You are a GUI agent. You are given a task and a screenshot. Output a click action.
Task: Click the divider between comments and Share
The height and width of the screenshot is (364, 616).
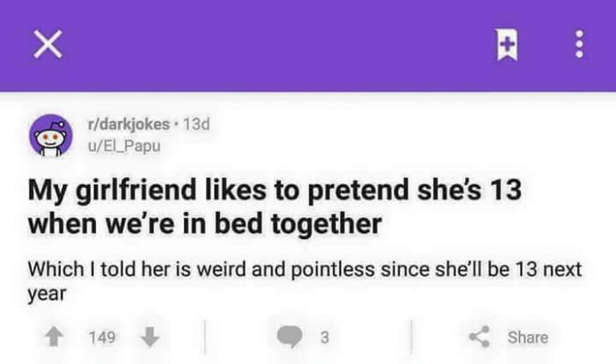411,337
